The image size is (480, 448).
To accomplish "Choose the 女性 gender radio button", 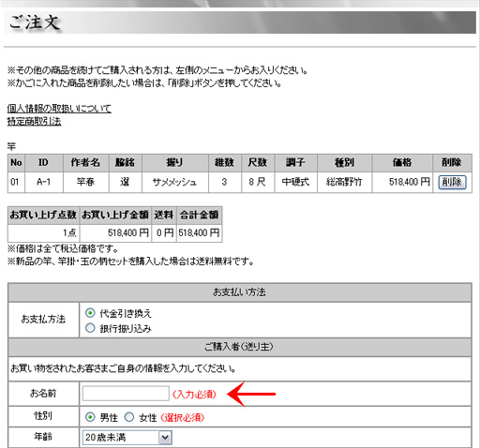I will tap(129, 417).
